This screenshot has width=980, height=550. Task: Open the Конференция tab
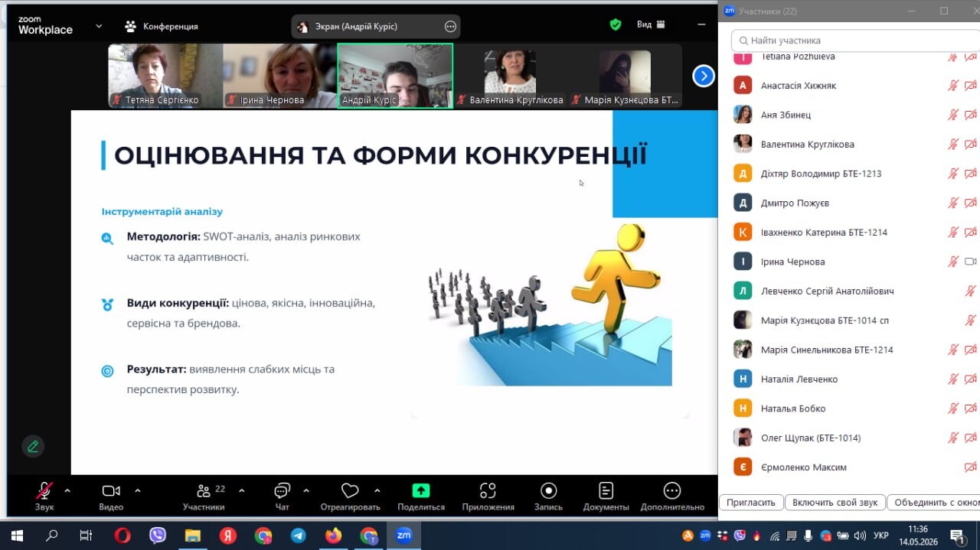pos(162,26)
